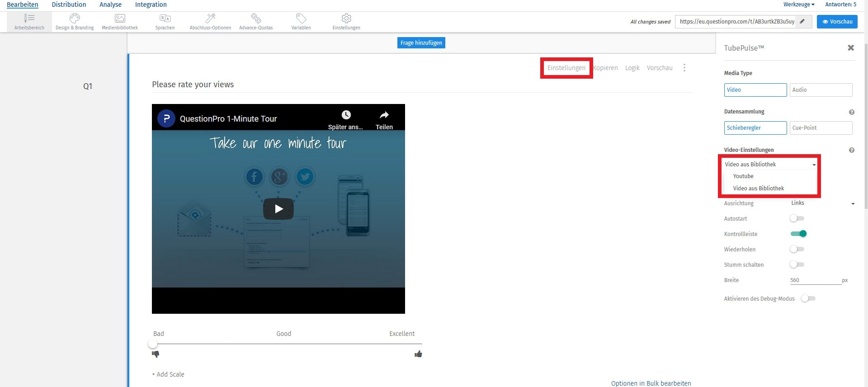
Task: Open the Arbeitsbereich workspace icon
Action: [x=29, y=18]
